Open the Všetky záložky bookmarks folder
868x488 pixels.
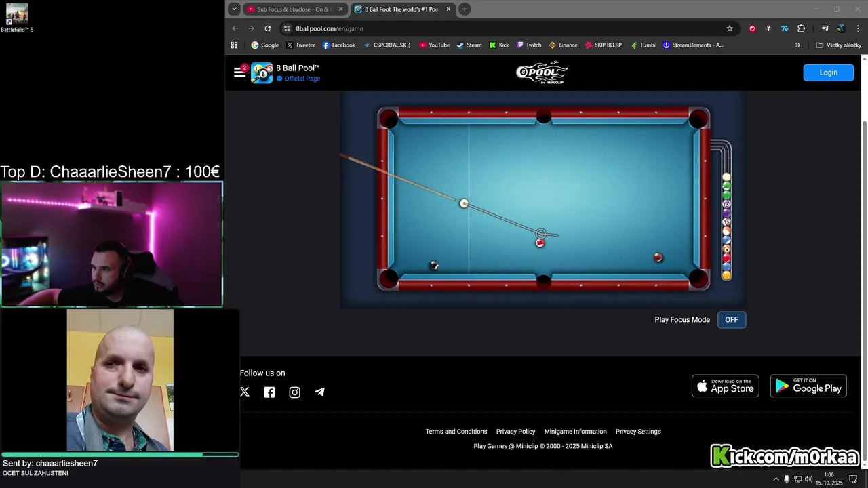(x=838, y=45)
